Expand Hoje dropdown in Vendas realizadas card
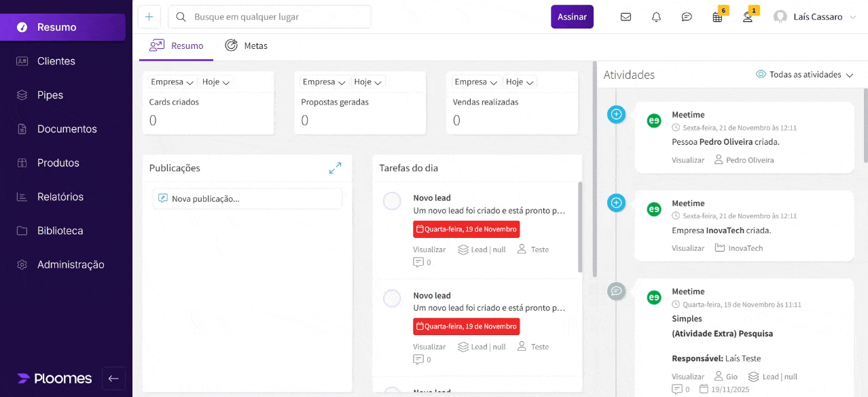868x397 pixels. (x=520, y=82)
